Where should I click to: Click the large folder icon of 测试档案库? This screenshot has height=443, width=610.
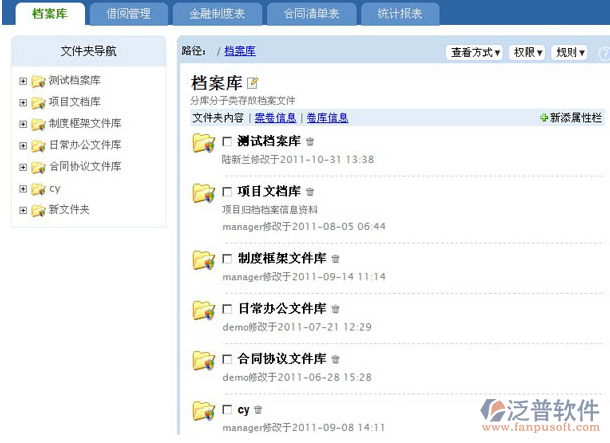click(x=203, y=143)
